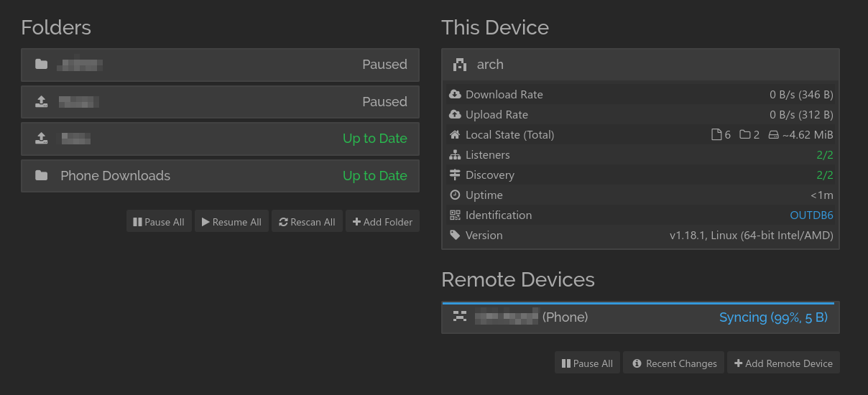Click the Local State home icon
The image size is (868, 395).
(455, 135)
